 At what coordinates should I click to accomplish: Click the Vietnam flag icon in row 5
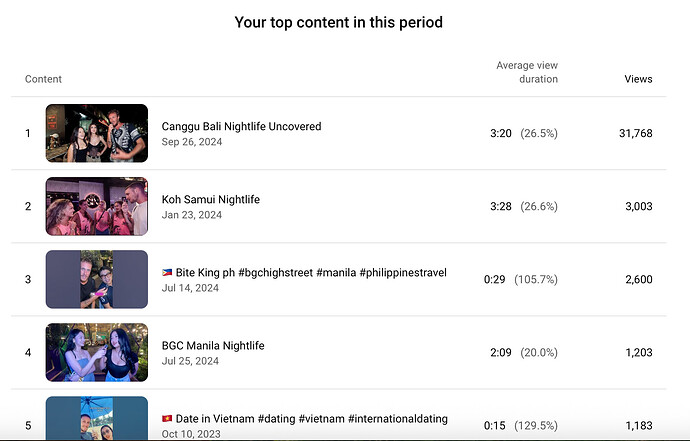point(167,419)
